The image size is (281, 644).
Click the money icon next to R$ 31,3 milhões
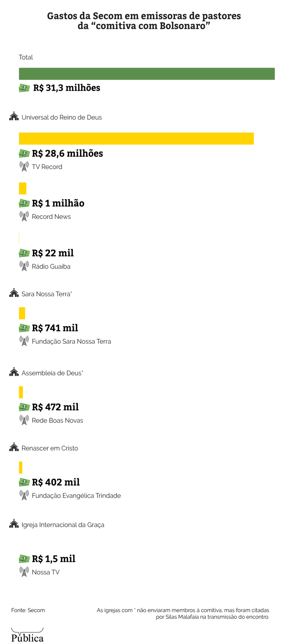coord(24,88)
